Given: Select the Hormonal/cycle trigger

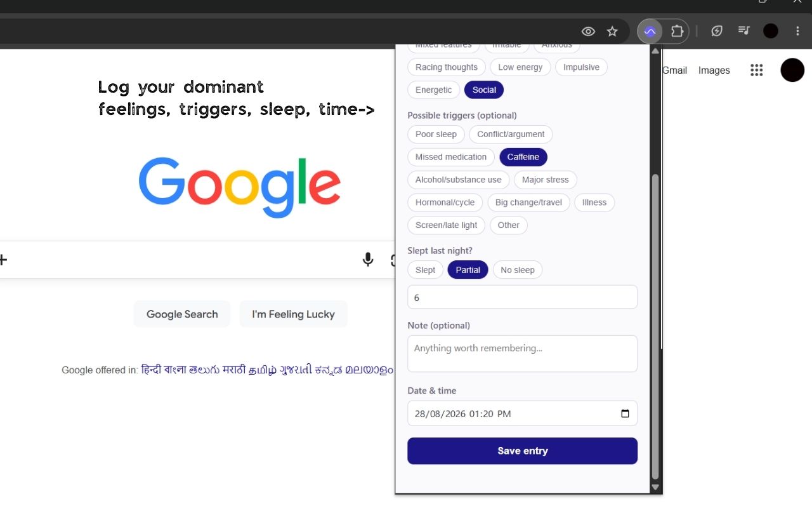Looking at the screenshot, I should click(445, 203).
